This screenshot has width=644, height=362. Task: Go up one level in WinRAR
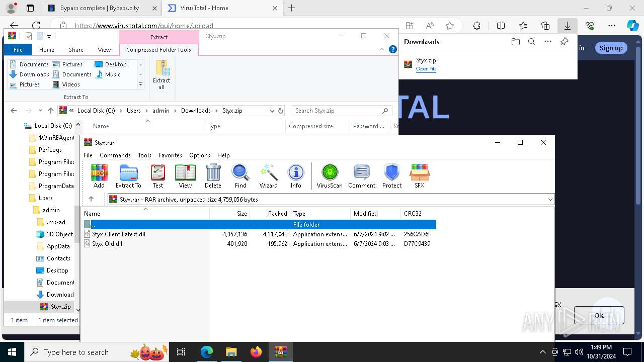(x=91, y=199)
